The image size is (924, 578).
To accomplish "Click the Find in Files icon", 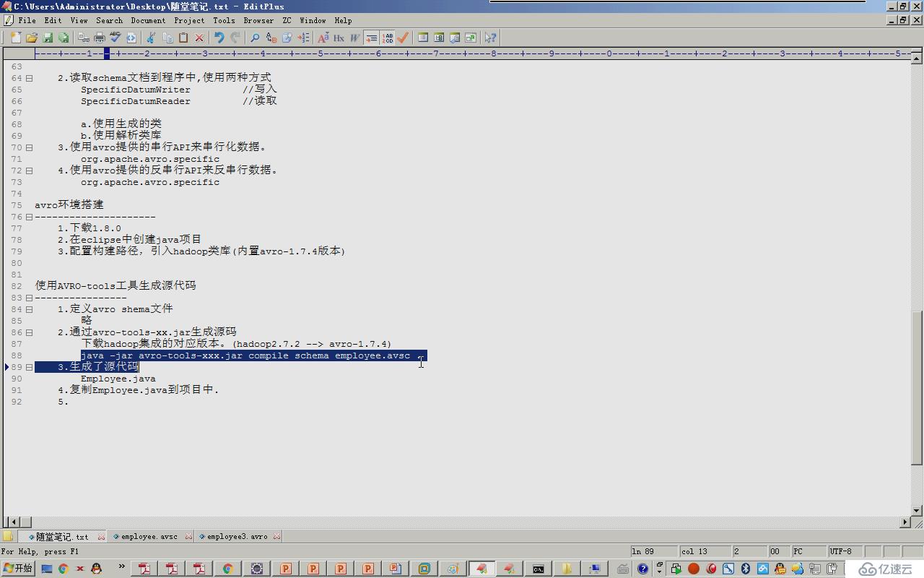I will (x=287, y=38).
